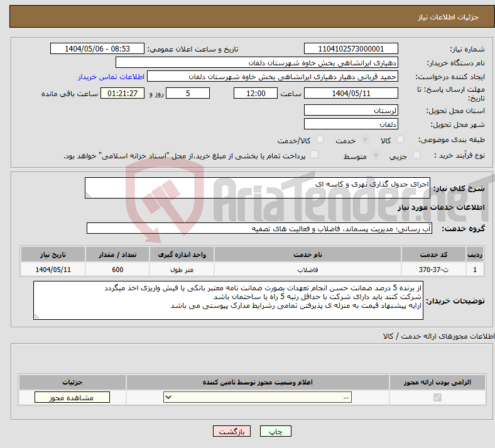Click the نام خدمت column header
The width and height of the screenshot is (495, 448).
pos(308,254)
